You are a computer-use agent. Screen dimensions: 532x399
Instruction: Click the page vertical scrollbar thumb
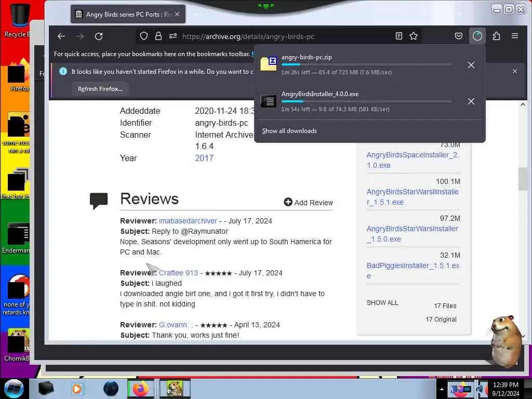(x=523, y=179)
